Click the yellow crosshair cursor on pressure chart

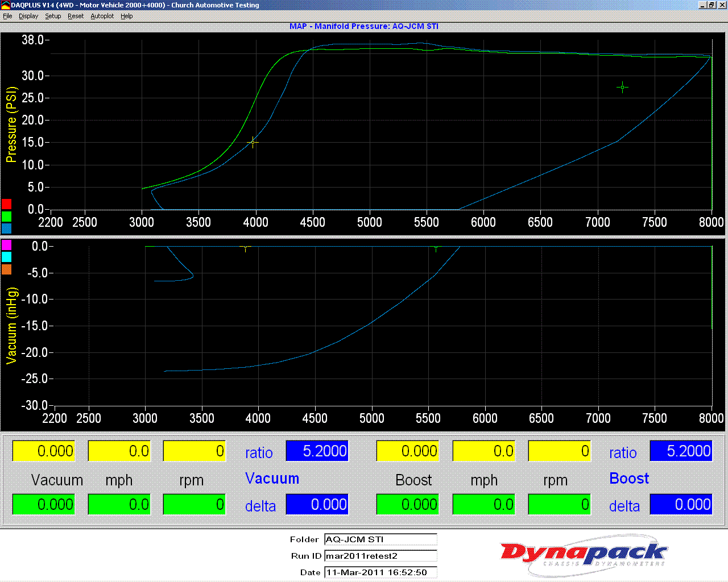pos(253,142)
